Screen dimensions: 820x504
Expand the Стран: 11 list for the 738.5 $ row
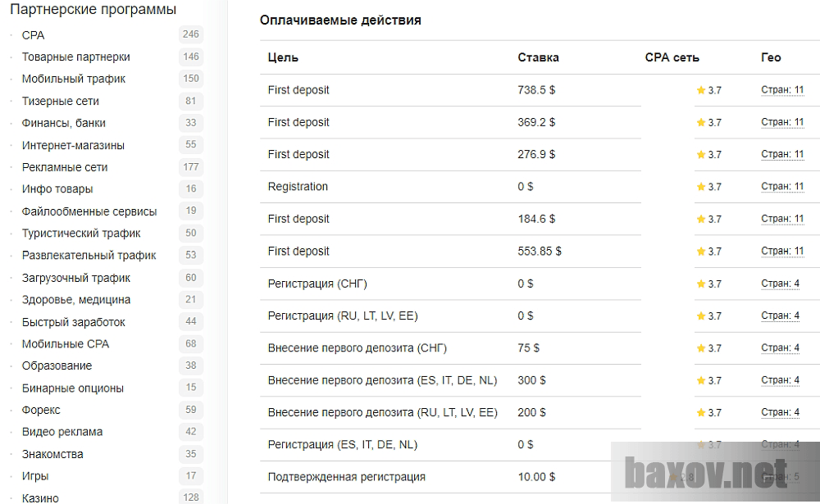tap(782, 90)
